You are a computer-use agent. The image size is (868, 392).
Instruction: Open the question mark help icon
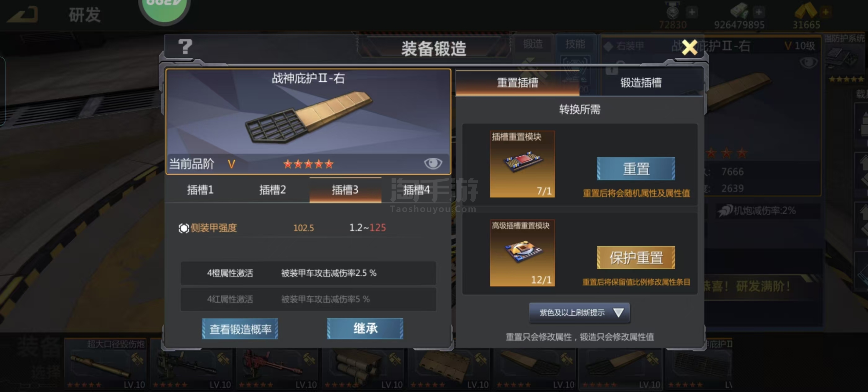point(185,47)
